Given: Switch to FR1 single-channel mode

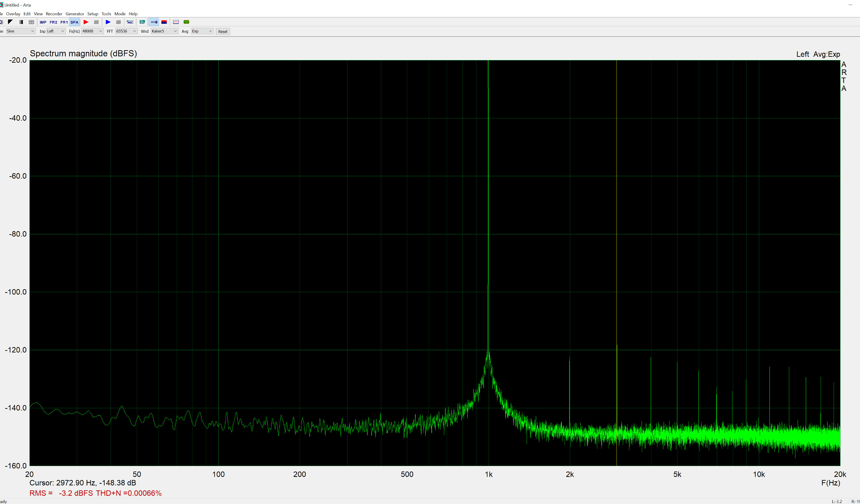Looking at the screenshot, I should (64, 22).
